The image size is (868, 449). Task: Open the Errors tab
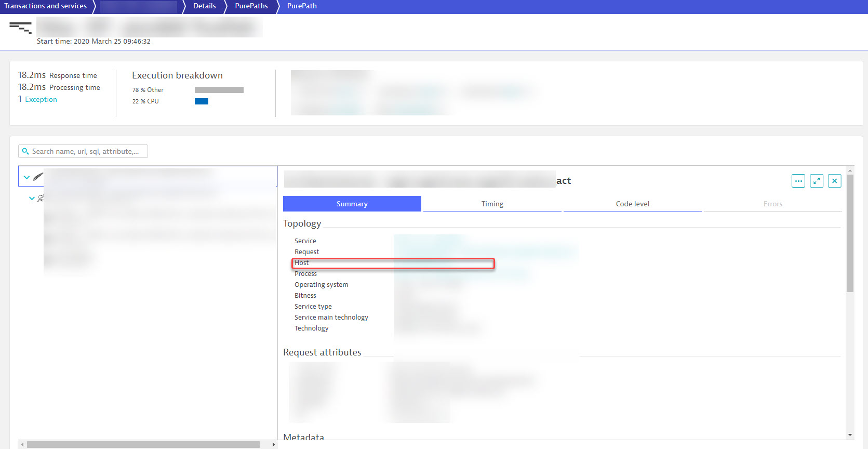772,204
